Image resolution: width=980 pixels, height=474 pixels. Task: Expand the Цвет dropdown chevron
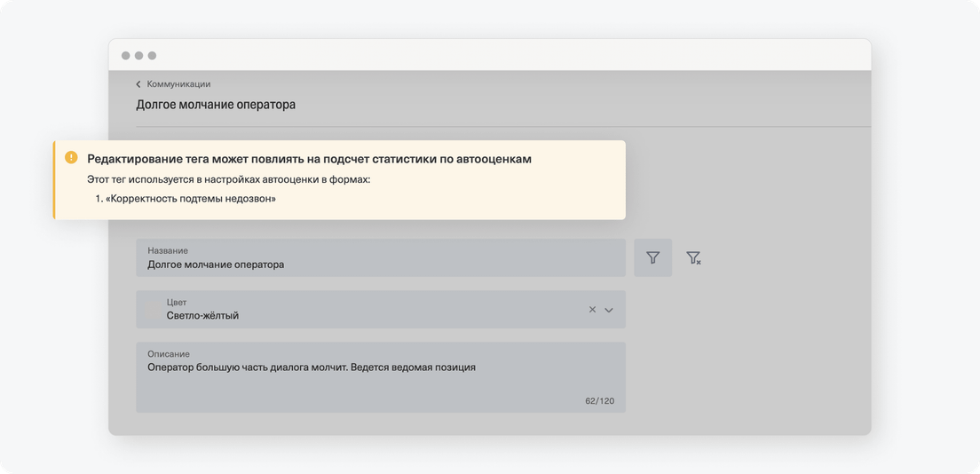[609, 310]
